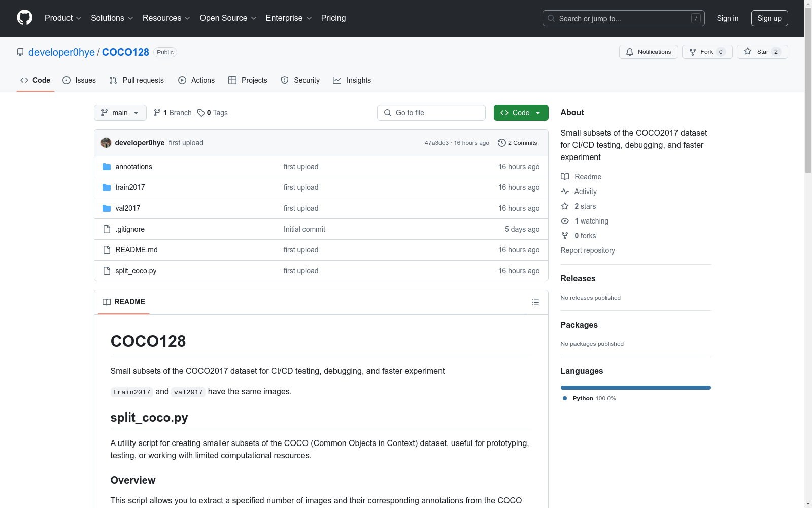Focus the Go to file input
This screenshot has height=508, width=812.
pos(431,113)
